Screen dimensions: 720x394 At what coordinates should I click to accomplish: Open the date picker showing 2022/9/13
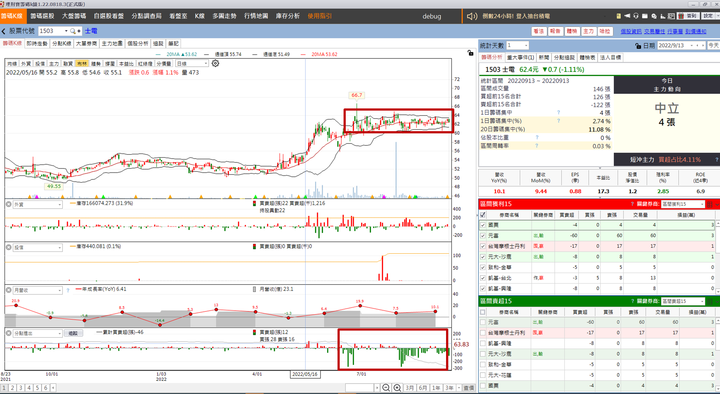[681, 45]
